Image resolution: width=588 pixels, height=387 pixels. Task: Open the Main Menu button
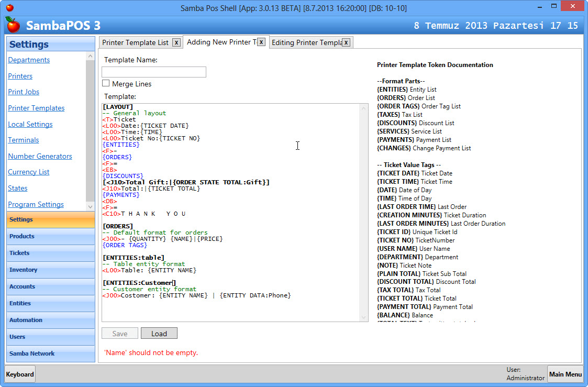pyautogui.click(x=565, y=374)
